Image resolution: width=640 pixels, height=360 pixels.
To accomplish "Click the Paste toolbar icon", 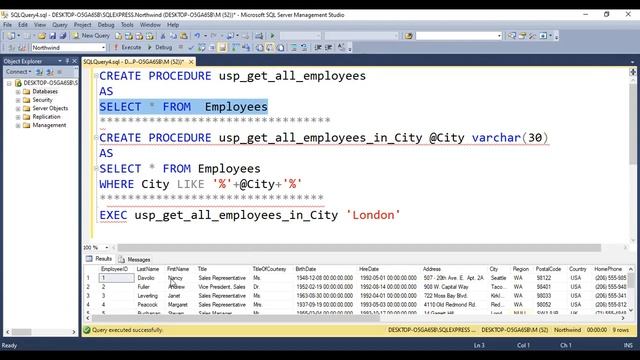I will [184, 36].
